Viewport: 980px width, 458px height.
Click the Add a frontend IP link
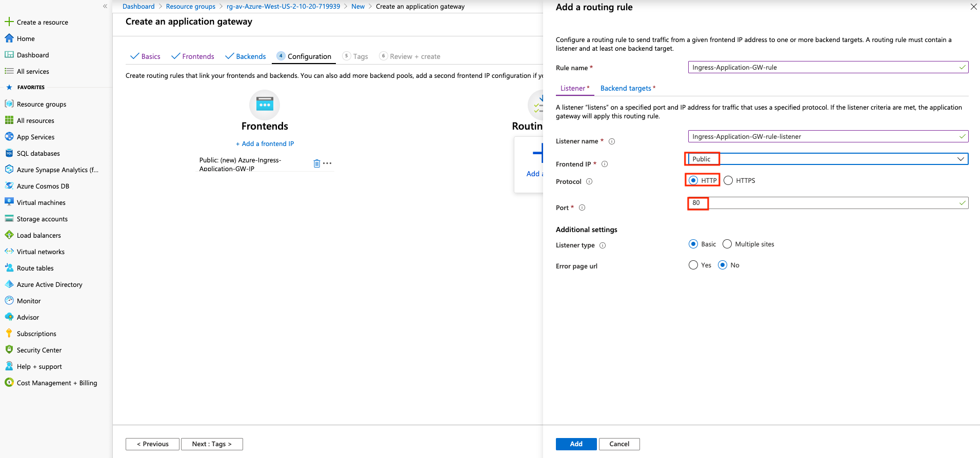point(265,144)
